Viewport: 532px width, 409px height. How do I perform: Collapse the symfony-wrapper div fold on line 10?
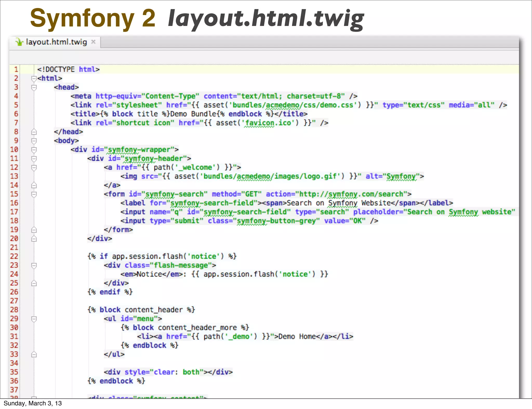pyautogui.click(x=34, y=150)
